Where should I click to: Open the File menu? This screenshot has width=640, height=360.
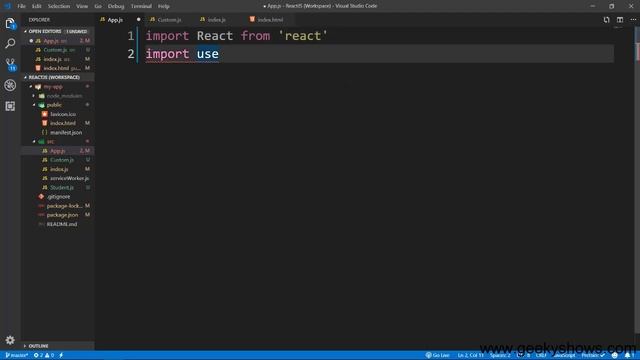coord(21,6)
